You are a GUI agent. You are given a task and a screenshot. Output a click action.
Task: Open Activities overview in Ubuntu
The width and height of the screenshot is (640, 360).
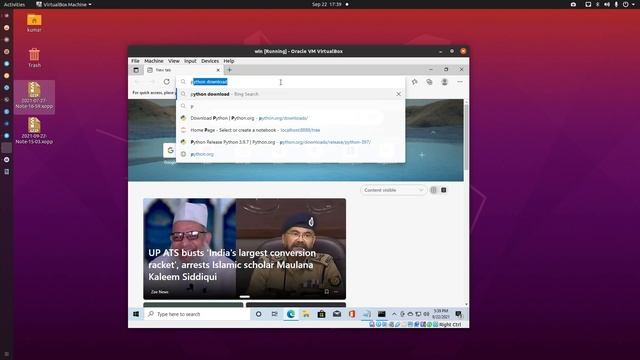coord(14,4)
